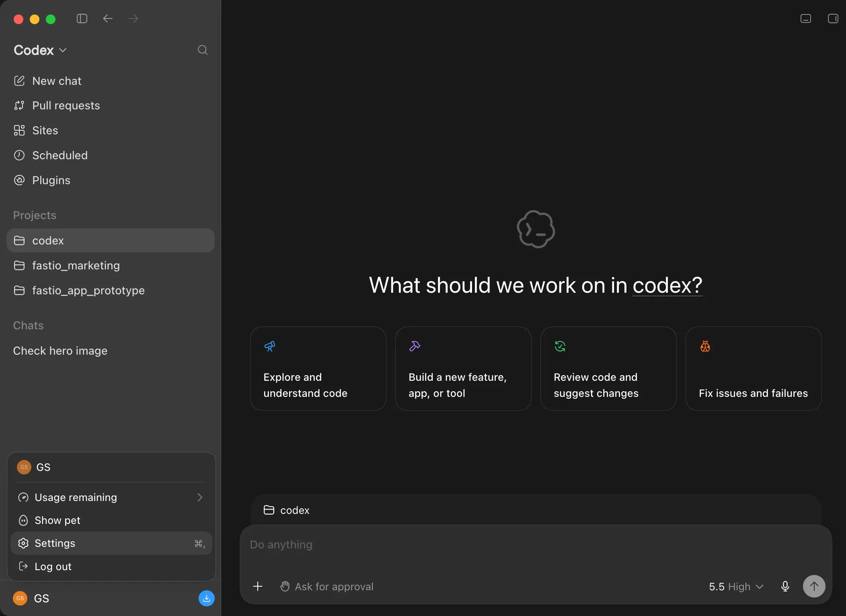The image size is (846, 616).
Task: Click the codex folder chip above the prompt
Action: pyautogui.click(x=286, y=510)
